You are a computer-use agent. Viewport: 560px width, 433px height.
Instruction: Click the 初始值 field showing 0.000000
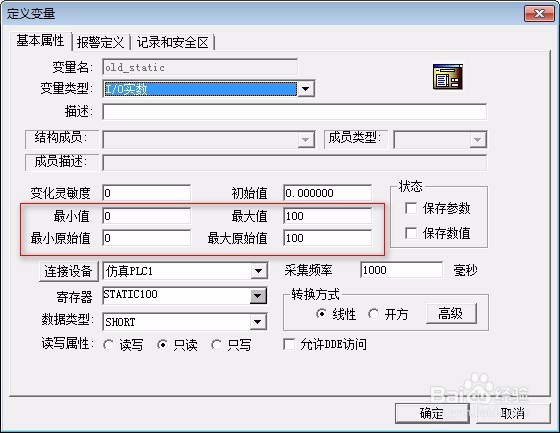tap(328, 193)
